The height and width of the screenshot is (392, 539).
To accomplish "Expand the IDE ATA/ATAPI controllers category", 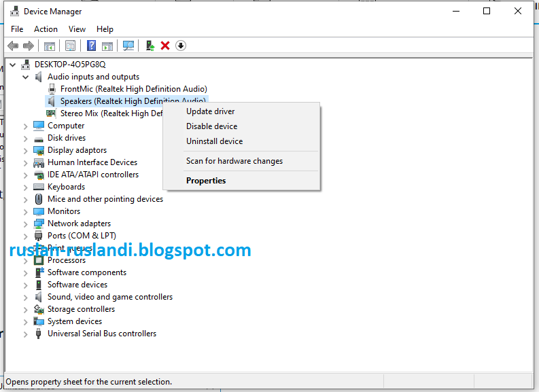I will coord(25,175).
